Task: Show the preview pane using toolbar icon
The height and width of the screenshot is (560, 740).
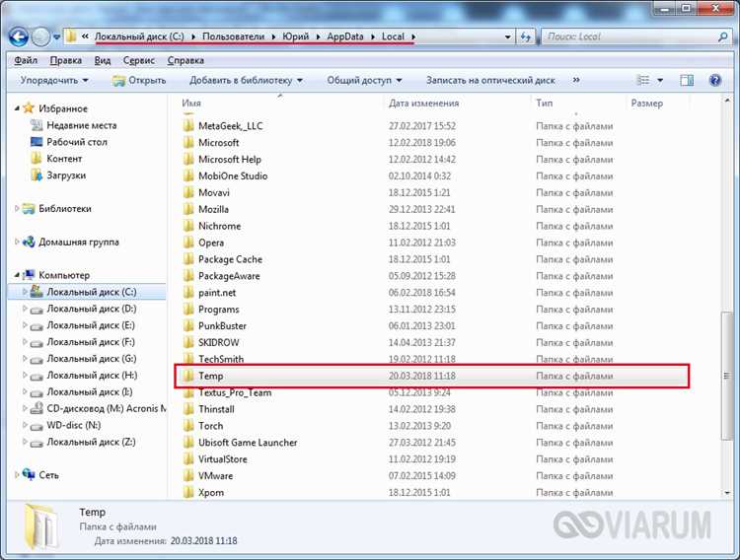Action: pyautogui.click(x=687, y=80)
